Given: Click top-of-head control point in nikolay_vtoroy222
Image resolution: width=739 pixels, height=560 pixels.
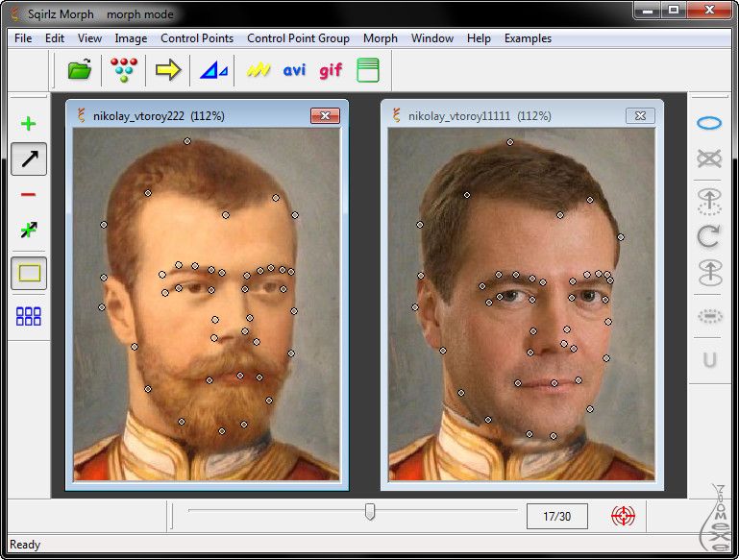Looking at the screenshot, I should point(187,141).
